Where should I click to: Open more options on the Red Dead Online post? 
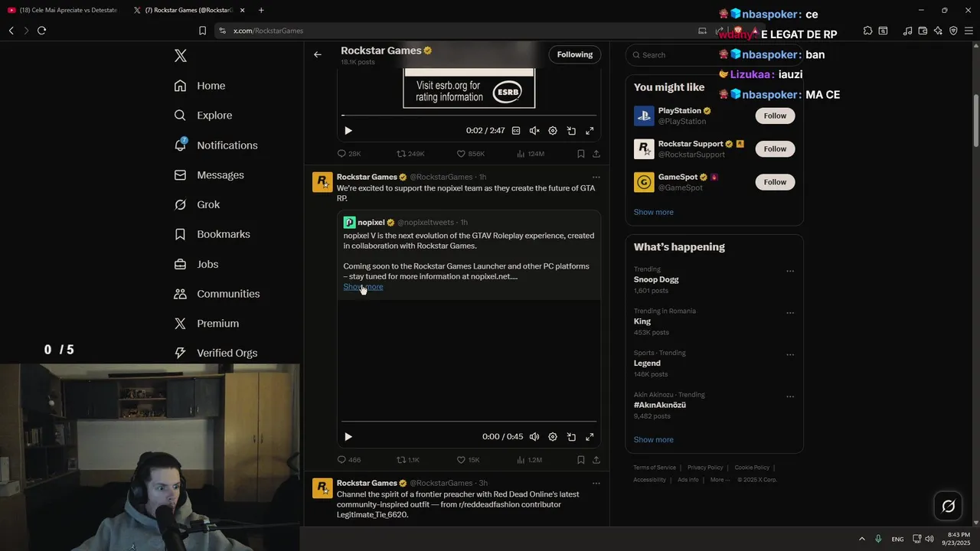[x=596, y=483]
